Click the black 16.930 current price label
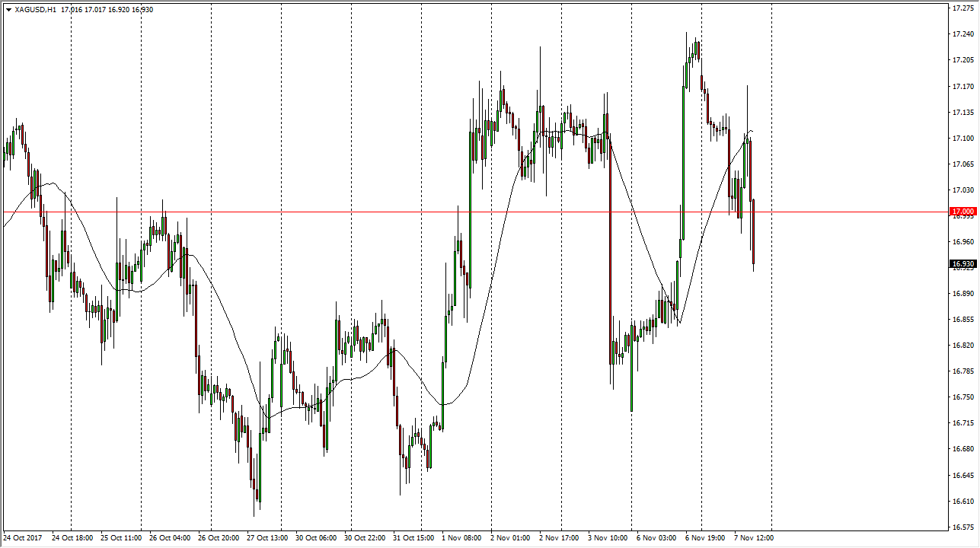 (x=962, y=264)
